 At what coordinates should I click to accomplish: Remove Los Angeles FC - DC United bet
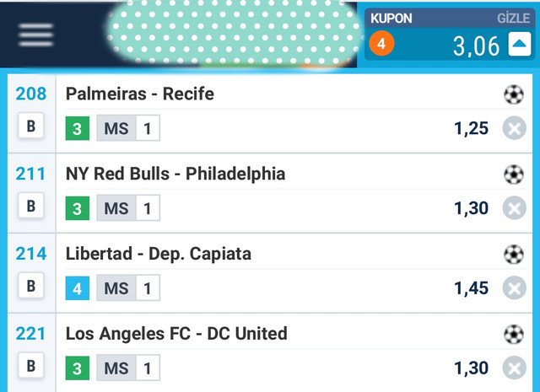tap(514, 368)
